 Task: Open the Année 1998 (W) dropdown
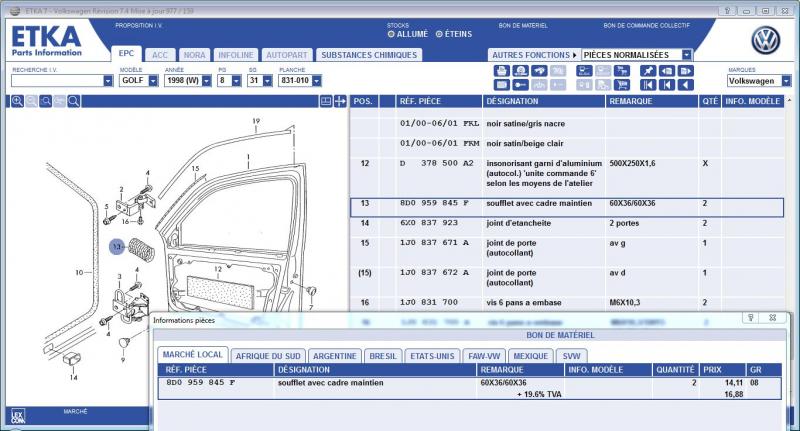(x=206, y=81)
